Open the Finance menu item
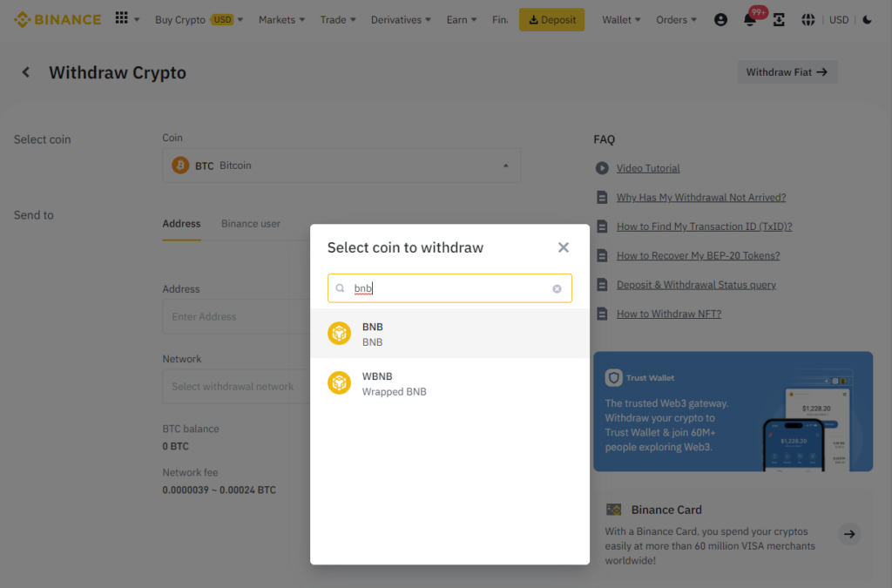892x588 pixels. pyautogui.click(x=500, y=20)
